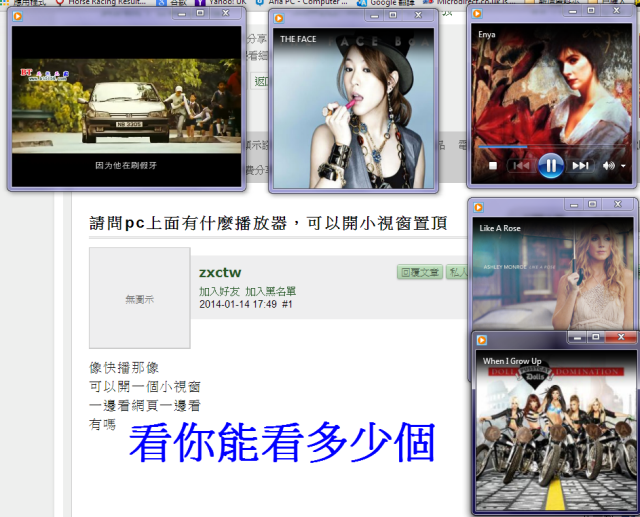The image size is (640, 517).
Task: Skip to next track in Enya player
Action: click(580, 166)
